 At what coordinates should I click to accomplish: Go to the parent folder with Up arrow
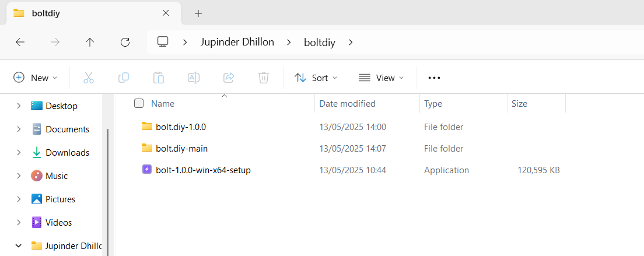[89, 42]
